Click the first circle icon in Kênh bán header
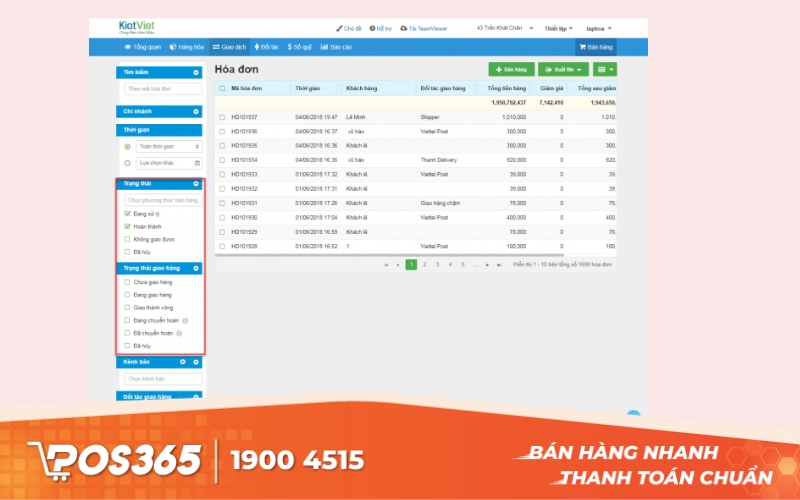The width and height of the screenshot is (800, 500). (183, 362)
